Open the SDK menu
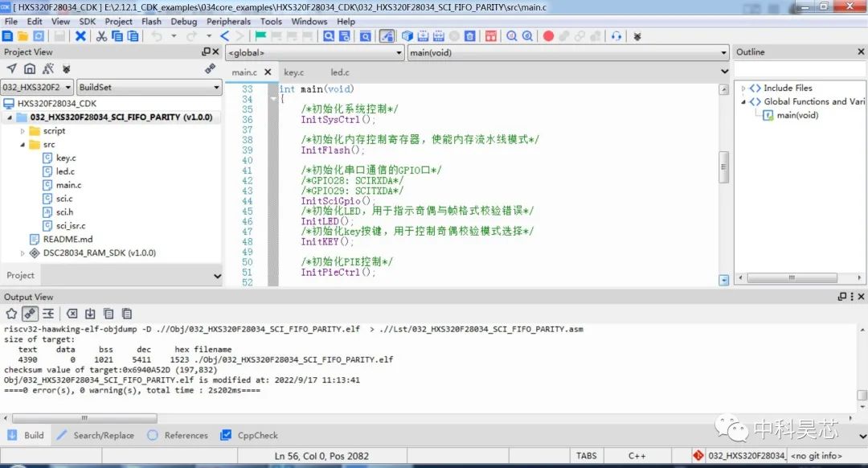Image resolution: width=868 pixels, height=468 pixels. coord(88,22)
